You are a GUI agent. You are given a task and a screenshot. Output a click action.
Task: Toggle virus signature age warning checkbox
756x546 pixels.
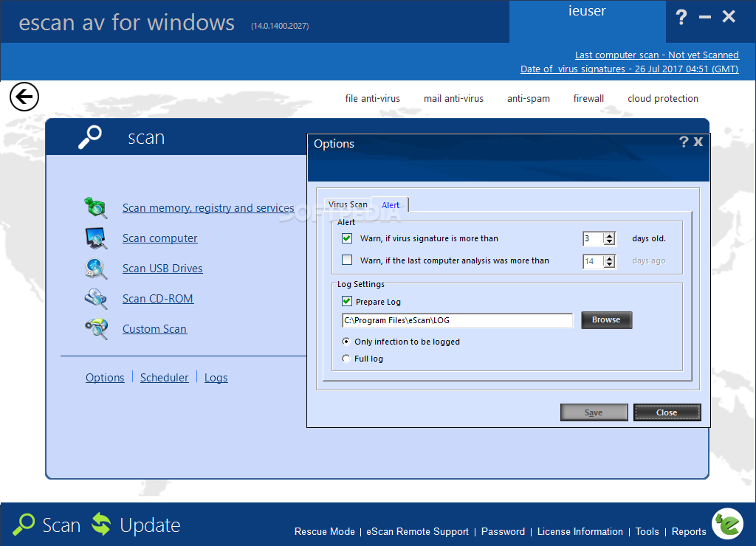[x=347, y=238]
